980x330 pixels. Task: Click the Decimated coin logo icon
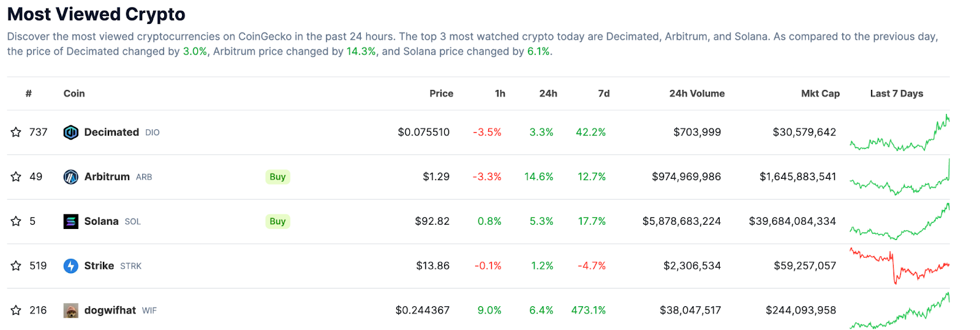71,132
